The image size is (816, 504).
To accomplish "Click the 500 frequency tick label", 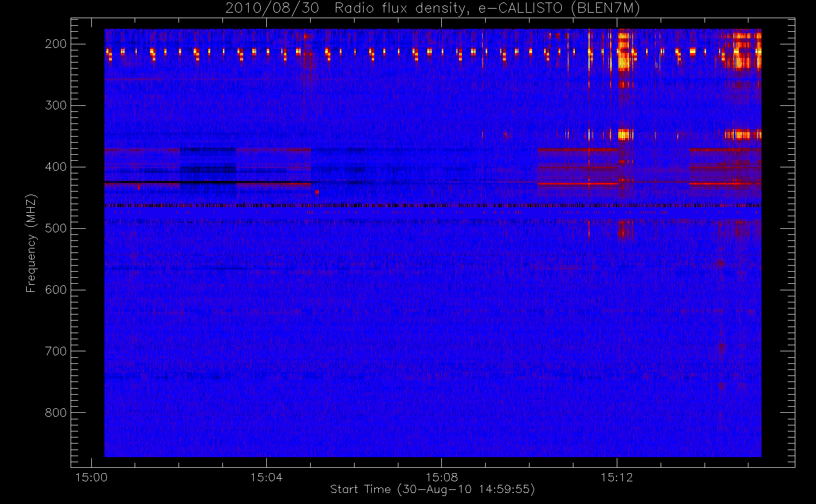I will point(55,228).
